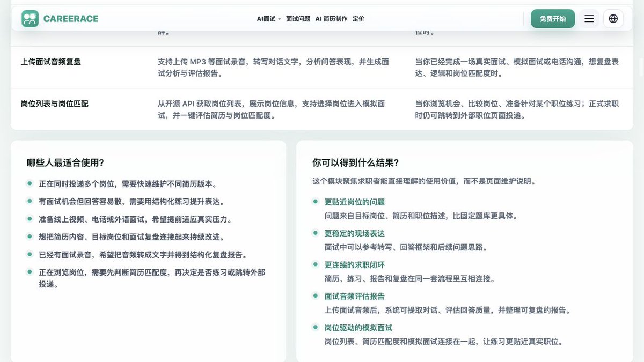Click 想把简历内容、目标岗位 list item
The width and height of the screenshot is (644, 362).
coord(131,237)
